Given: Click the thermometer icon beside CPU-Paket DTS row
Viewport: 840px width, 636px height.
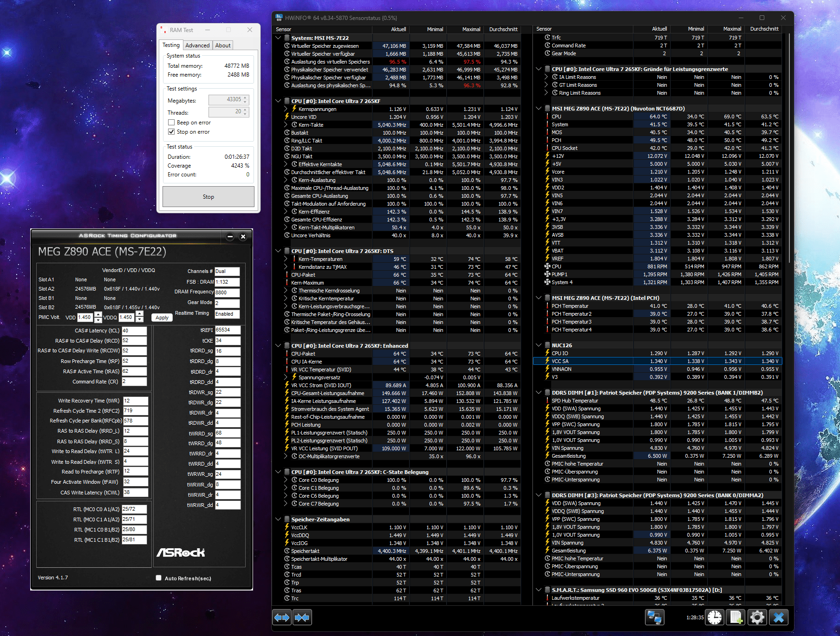Looking at the screenshot, I should click(x=287, y=275).
